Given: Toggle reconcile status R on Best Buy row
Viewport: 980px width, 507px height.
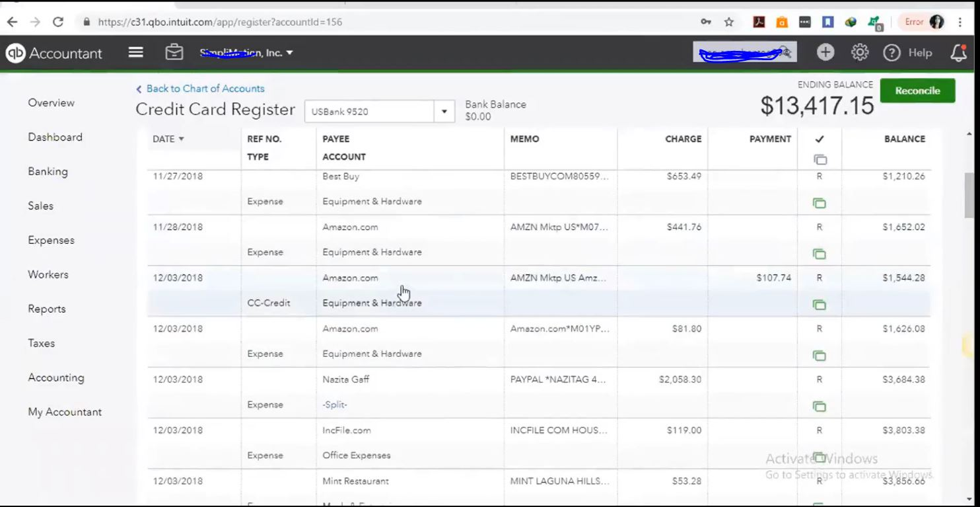Looking at the screenshot, I should (x=820, y=176).
